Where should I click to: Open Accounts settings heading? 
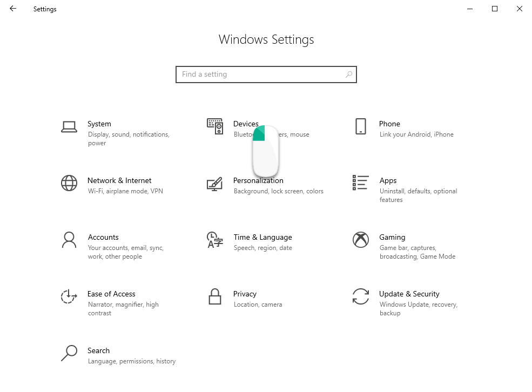(x=103, y=237)
